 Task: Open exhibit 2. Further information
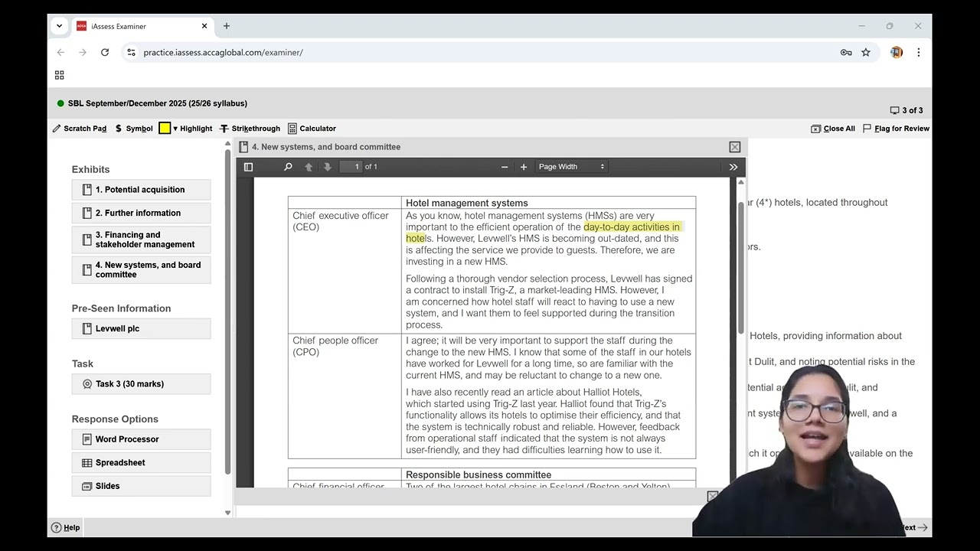pos(141,213)
